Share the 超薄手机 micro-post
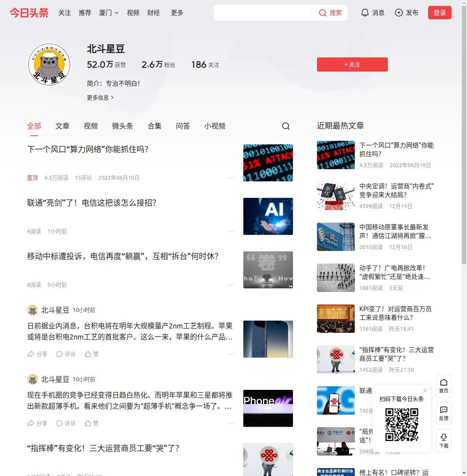Viewport: 467px width, 476px height. [37, 423]
